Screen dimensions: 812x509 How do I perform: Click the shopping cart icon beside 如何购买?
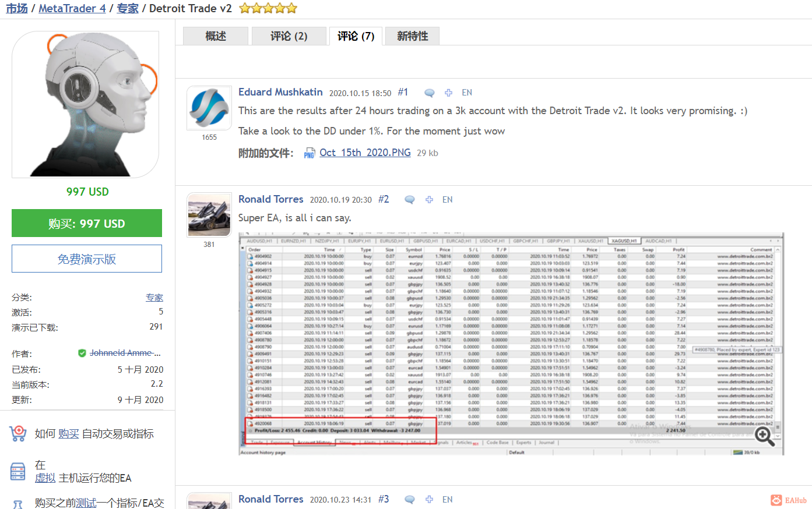[x=18, y=434]
